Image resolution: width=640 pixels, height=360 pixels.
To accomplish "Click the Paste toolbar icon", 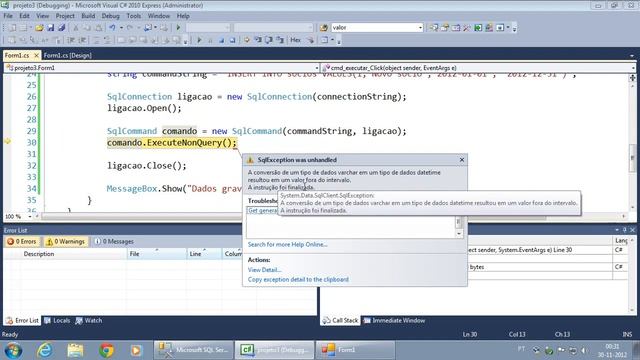I will (98, 28).
